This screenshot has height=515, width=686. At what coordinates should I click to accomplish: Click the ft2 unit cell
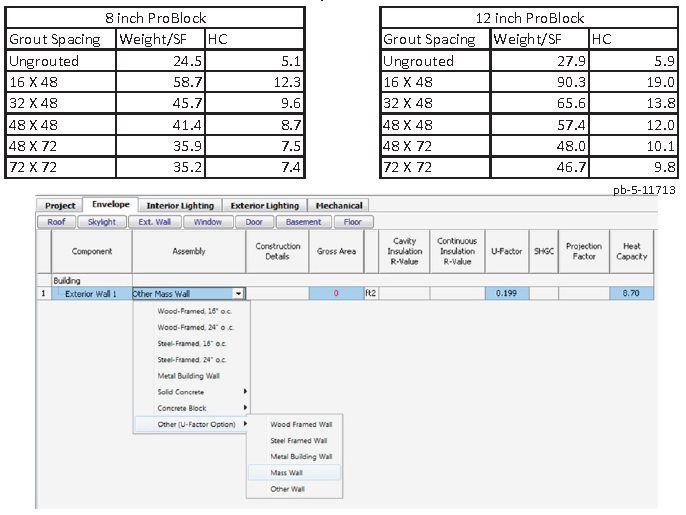pos(371,293)
